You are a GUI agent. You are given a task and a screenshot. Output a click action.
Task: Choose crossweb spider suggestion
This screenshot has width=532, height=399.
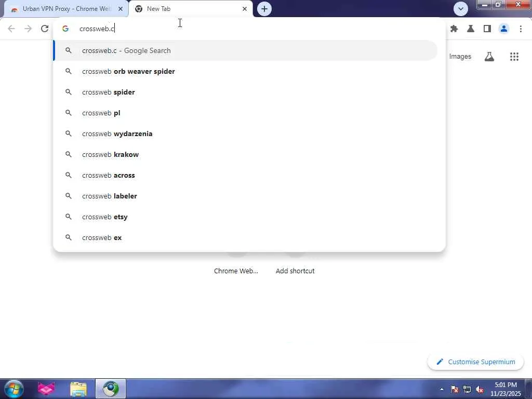246,92
